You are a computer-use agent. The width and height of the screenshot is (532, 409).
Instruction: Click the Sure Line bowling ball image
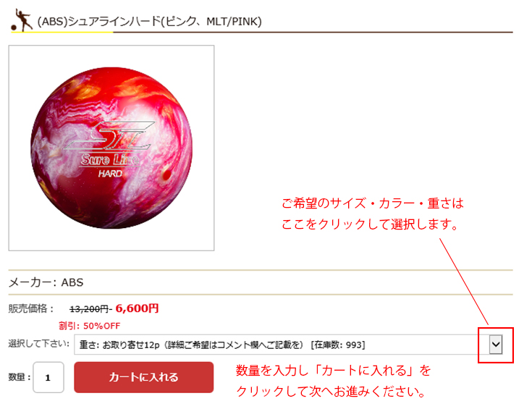click(x=111, y=148)
